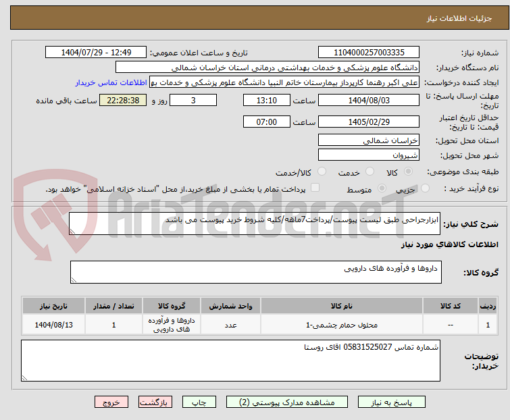Screen dimensions: 510x420
Task: Click the need date cell 1404/08/13
Action: point(53,325)
